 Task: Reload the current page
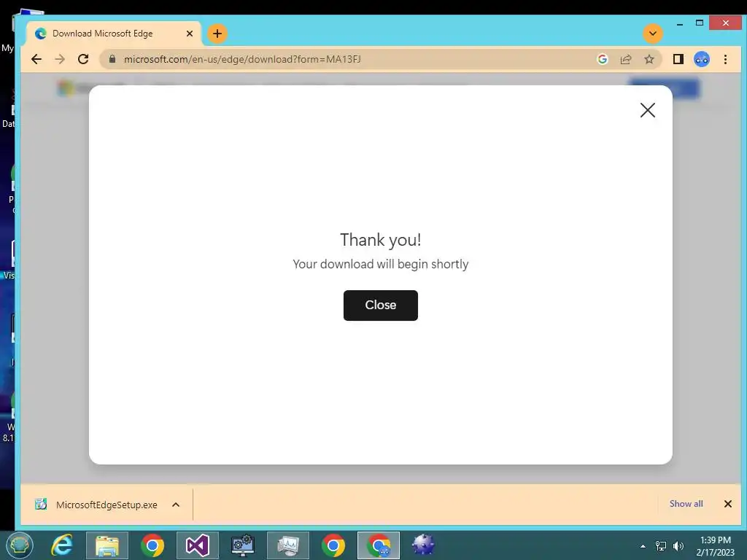click(x=83, y=59)
